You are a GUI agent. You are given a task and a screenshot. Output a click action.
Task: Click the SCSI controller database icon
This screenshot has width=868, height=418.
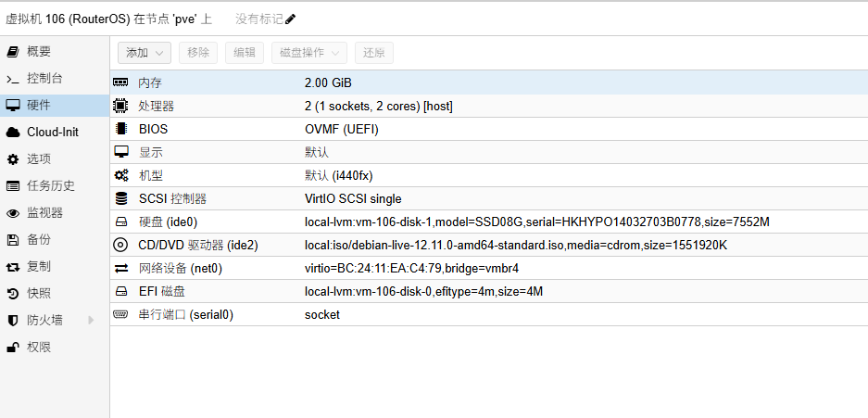coord(120,198)
